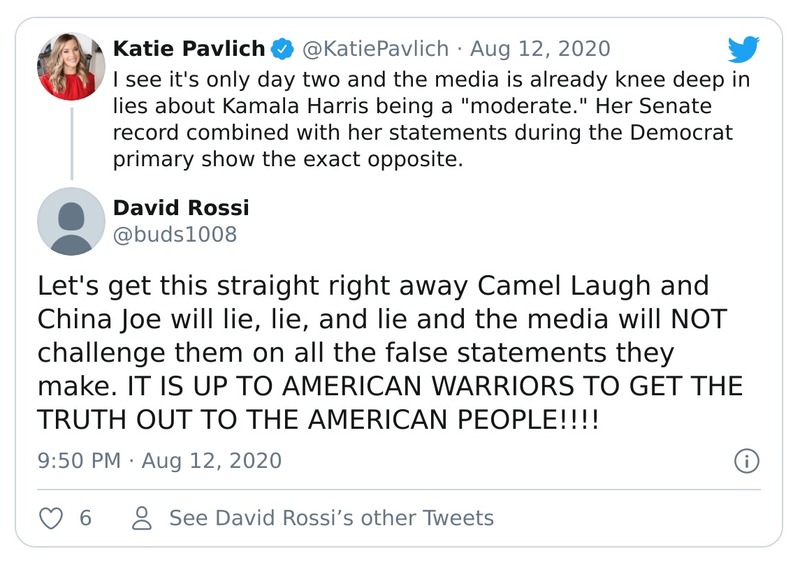Open the Aug 12, 2020 date beside @KatiePavlich
This screenshot has width=800, height=565.
coord(539,49)
